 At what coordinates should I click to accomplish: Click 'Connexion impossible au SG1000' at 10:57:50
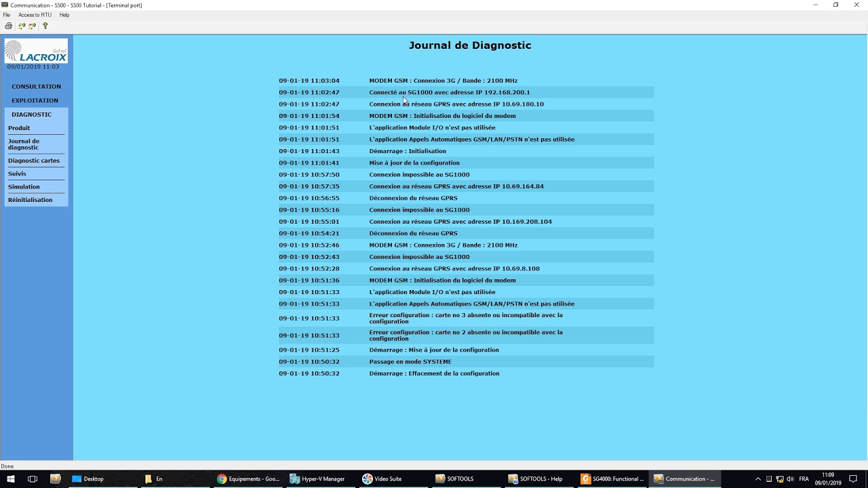pyautogui.click(x=419, y=175)
